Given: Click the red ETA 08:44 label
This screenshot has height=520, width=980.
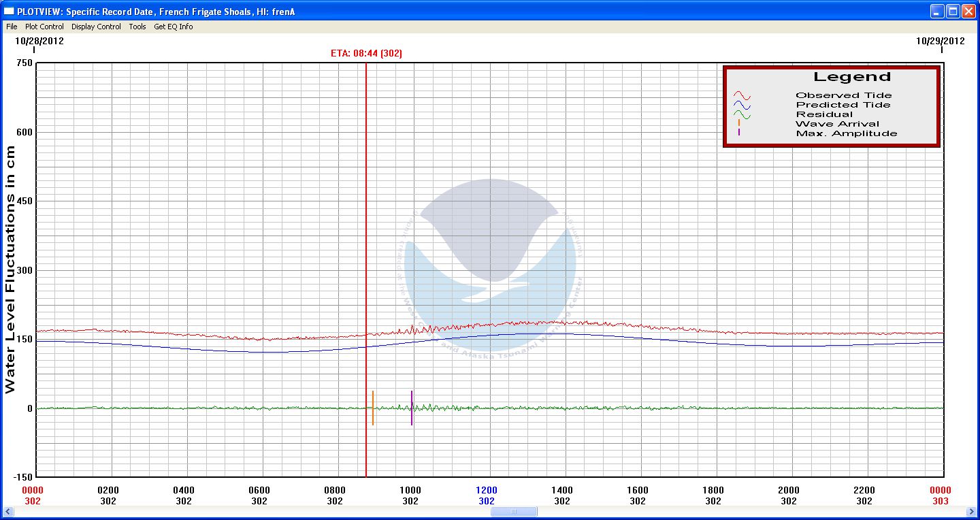Looking at the screenshot, I should pyautogui.click(x=366, y=53).
